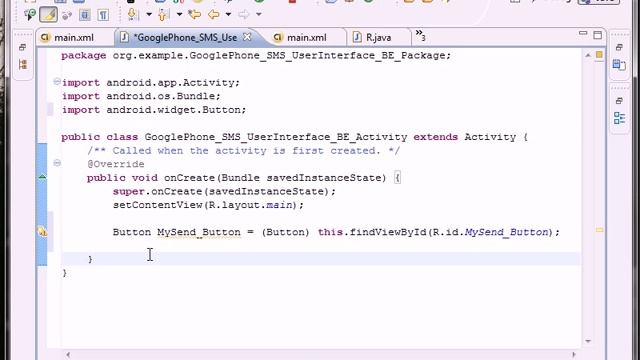Click quick-fix warning marker beside Button line
Image resolution: width=640 pixels, height=360 pixels.
pyautogui.click(x=42, y=232)
